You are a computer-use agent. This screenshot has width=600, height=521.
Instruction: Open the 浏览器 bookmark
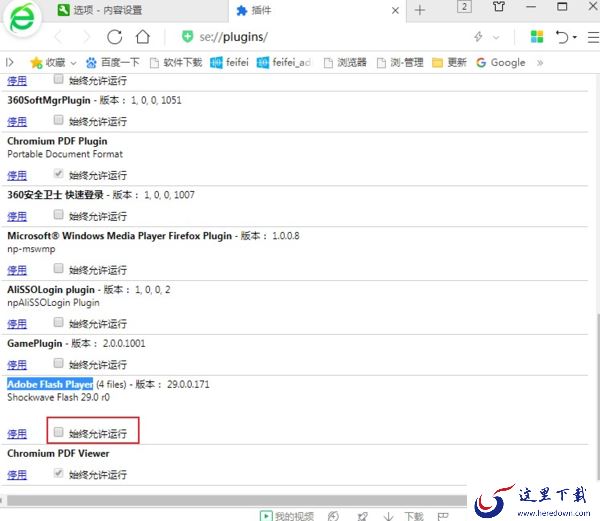(x=345, y=62)
